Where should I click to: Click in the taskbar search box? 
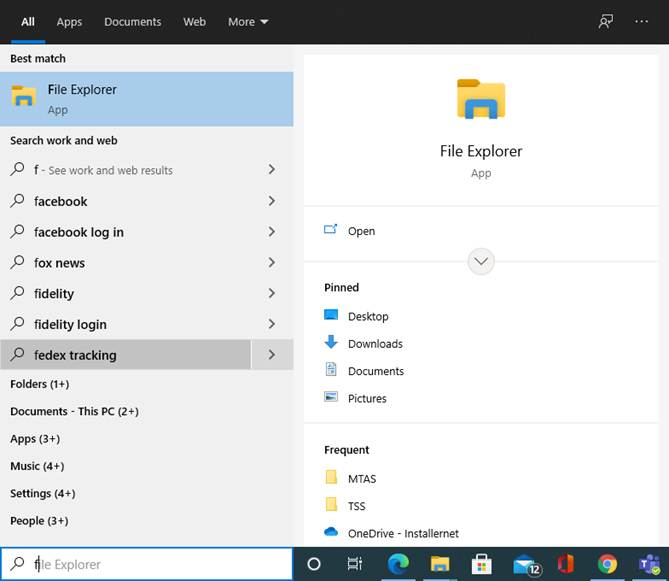(x=146, y=564)
